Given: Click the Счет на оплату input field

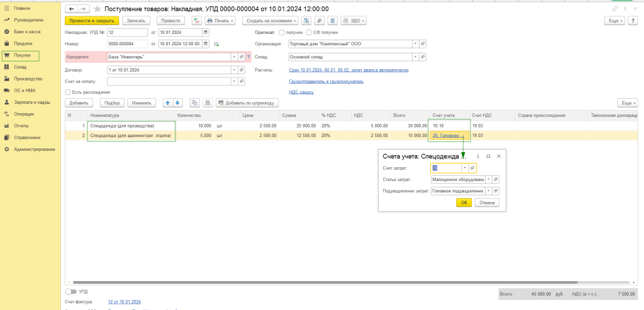Looking at the screenshot, I should pyautogui.click(x=169, y=81).
